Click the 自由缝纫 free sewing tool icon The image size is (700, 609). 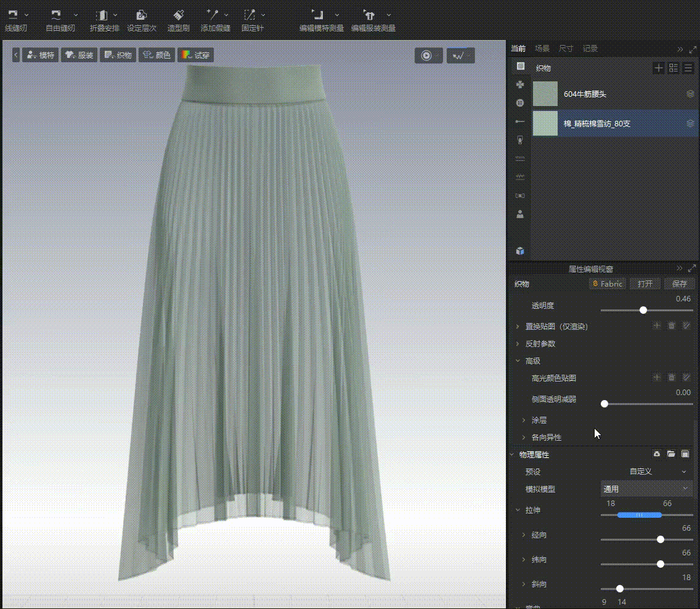[x=56, y=15]
